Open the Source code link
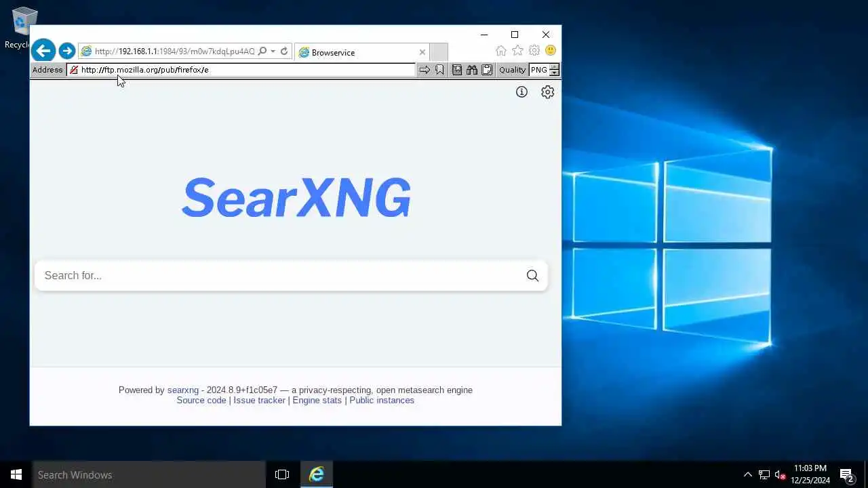 click(201, 401)
